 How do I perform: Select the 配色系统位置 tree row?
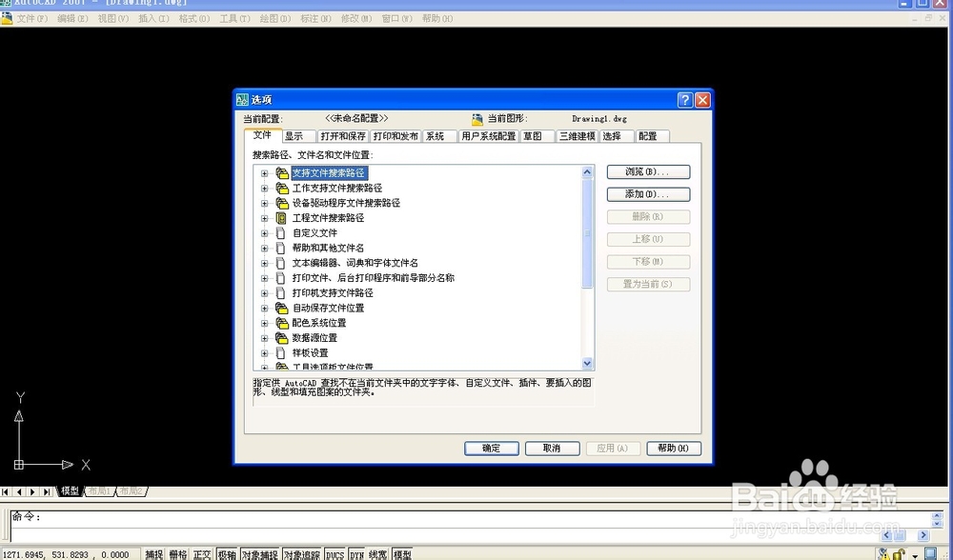tap(319, 323)
